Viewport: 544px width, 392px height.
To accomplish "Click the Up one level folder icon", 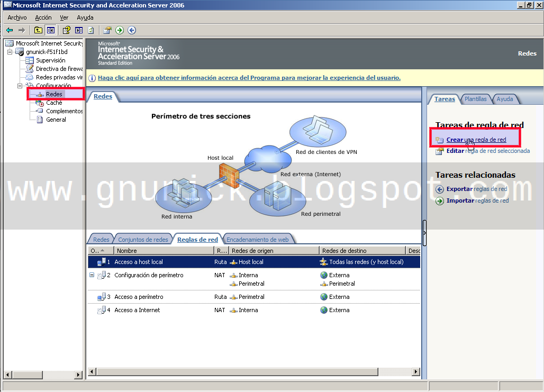I will [38, 31].
